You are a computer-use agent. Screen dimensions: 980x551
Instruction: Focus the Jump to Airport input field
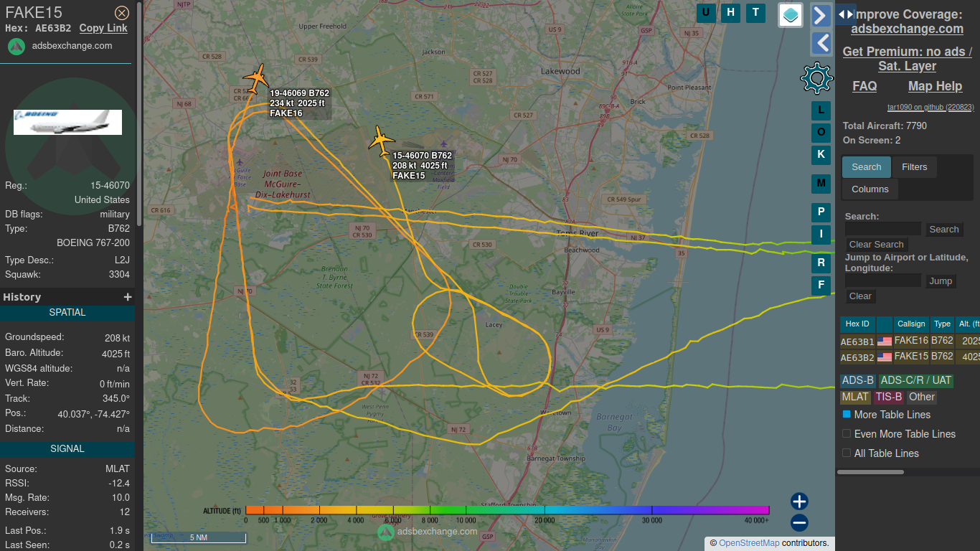pos(883,281)
